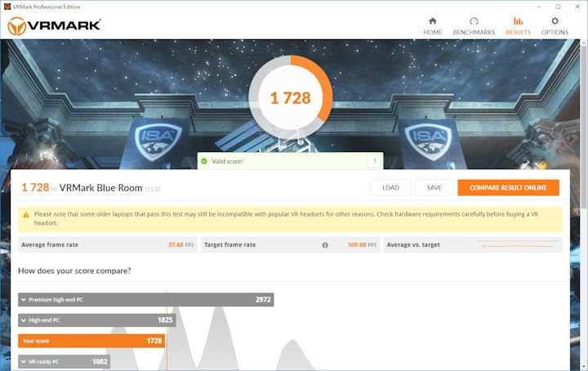Screen dimensions: 588x371
Task: Click COMPARE RESULT ONLINE button
Action: [x=508, y=188]
